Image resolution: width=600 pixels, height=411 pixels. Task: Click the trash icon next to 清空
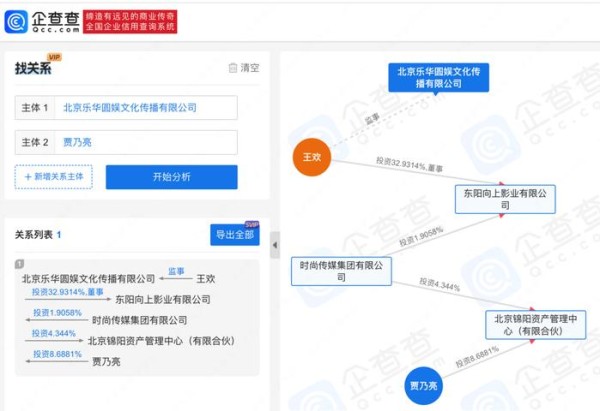click(x=233, y=68)
